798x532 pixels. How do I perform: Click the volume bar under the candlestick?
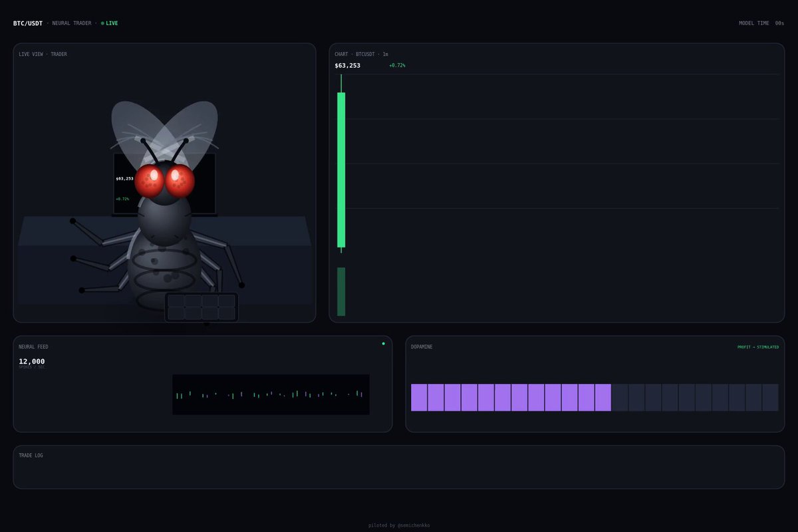tap(341, 292)
